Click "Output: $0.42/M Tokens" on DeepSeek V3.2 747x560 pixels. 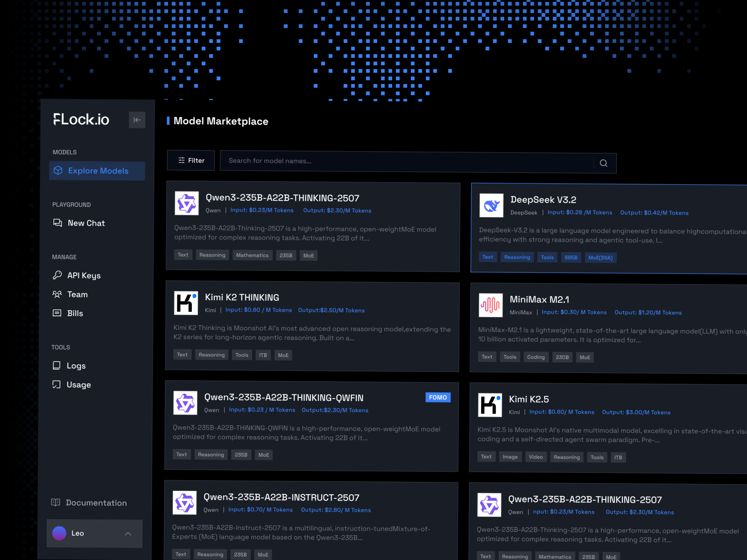tap(654, 213)
